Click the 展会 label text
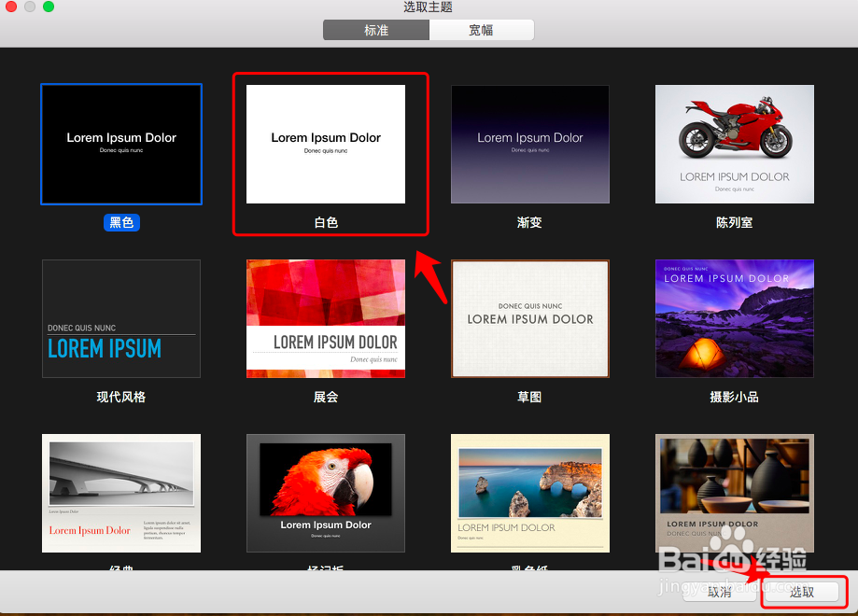Viewport: 858px width, 616px height. [326, 398]
